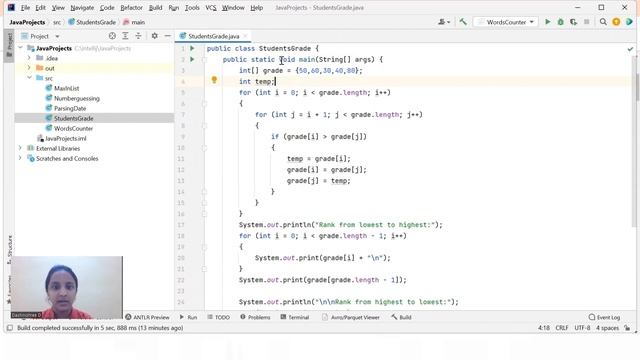Click UTF-8 encoding in status bar
This screenshot has height=360, width=640.
582,328
